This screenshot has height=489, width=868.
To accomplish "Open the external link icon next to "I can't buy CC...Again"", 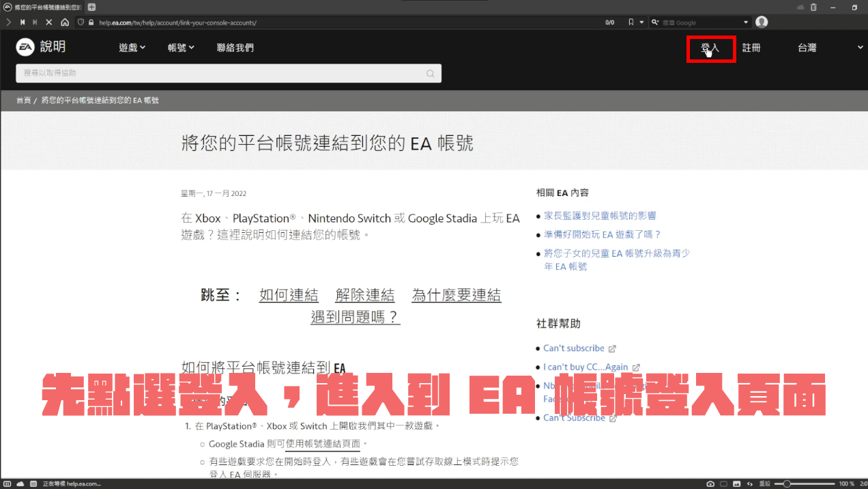I will pos(636,367).
